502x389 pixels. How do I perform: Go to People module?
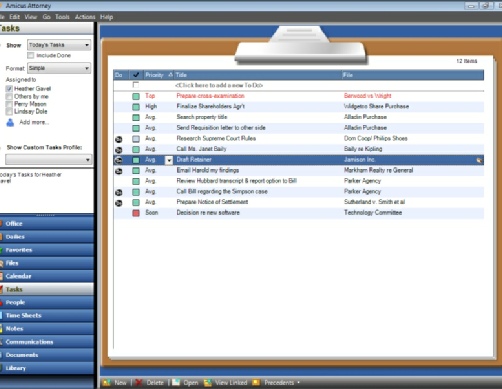47,302
